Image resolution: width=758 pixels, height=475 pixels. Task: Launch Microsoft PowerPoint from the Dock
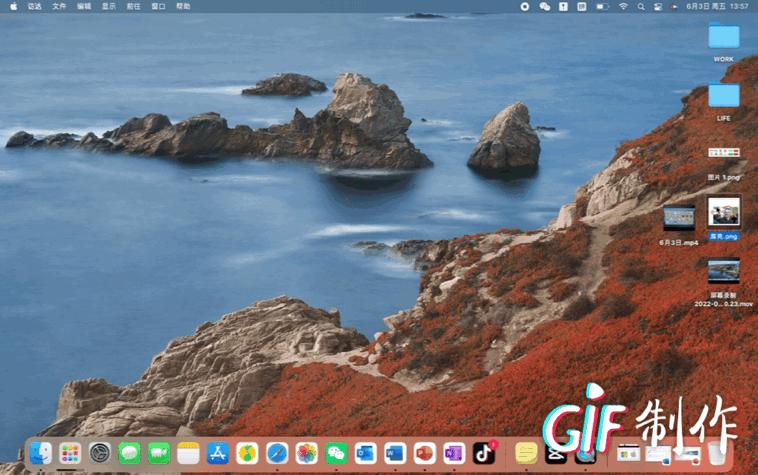(x=425, y=453)
